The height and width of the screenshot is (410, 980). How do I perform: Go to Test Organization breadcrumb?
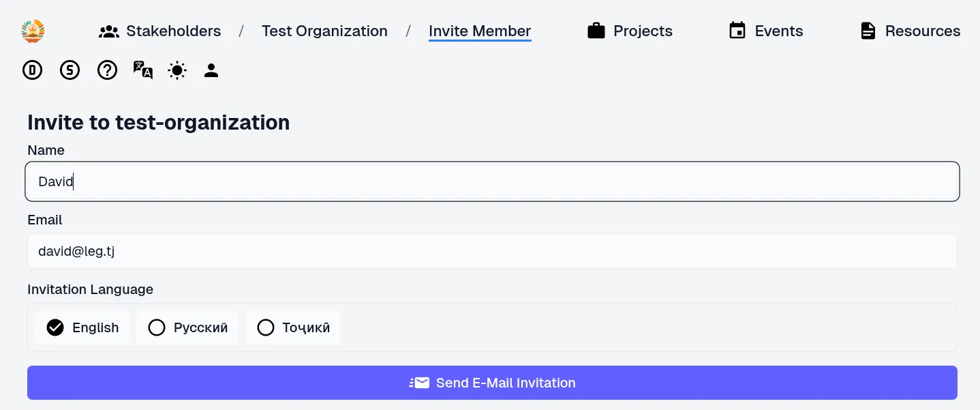(324, 31)
